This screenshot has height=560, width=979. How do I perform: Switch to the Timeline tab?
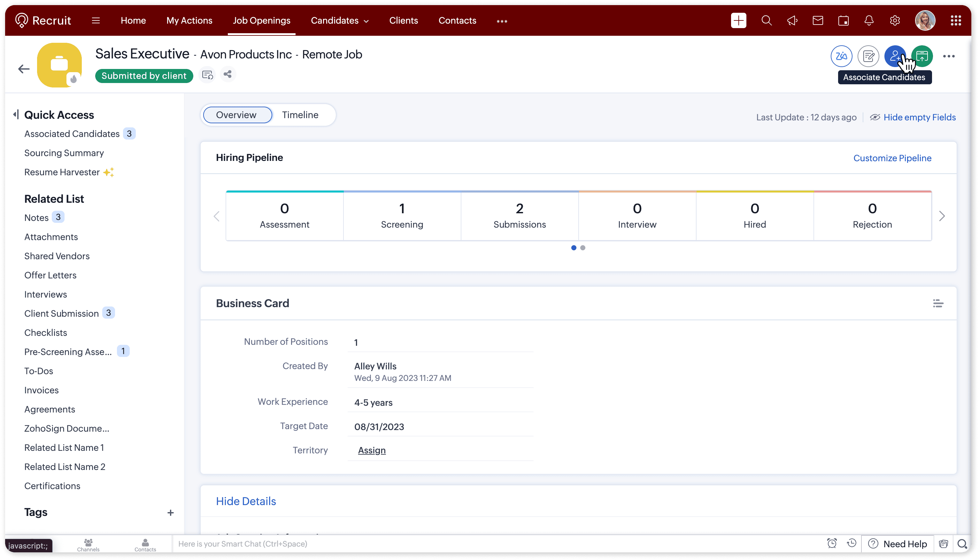coord(300,115)
